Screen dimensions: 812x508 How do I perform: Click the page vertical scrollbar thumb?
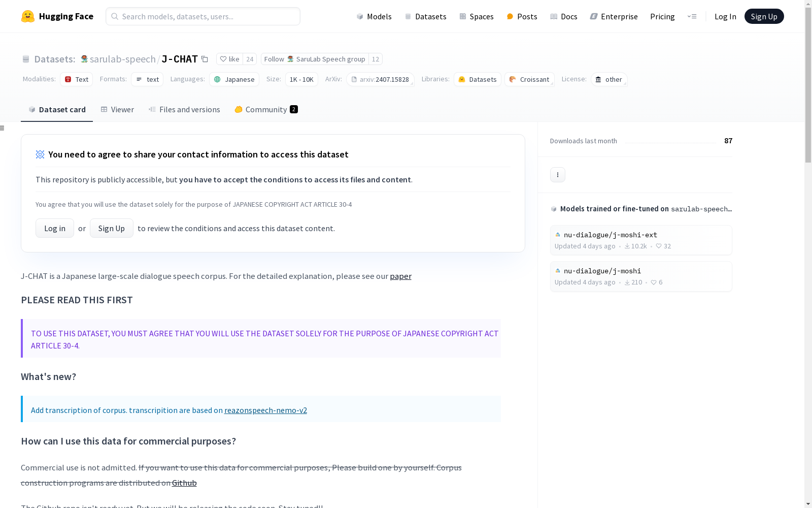808,85
